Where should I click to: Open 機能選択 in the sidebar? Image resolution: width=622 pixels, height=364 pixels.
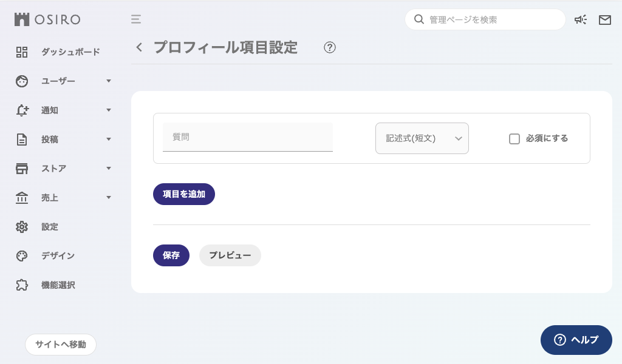[x=58, y=285]
